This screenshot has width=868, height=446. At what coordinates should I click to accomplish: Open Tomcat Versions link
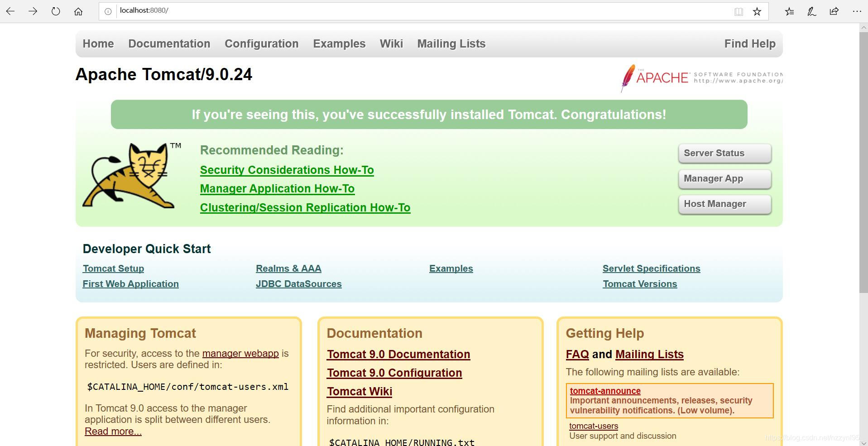click(x=640, y=284)
